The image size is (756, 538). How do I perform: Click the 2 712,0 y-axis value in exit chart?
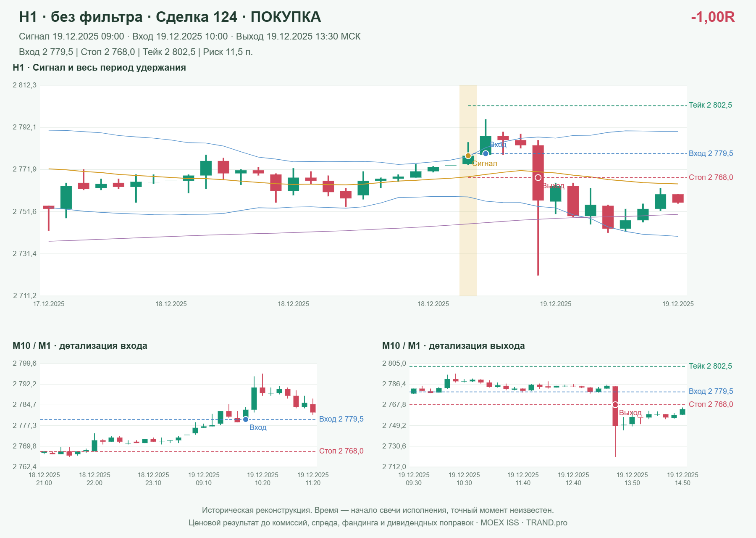pos(394,467)
